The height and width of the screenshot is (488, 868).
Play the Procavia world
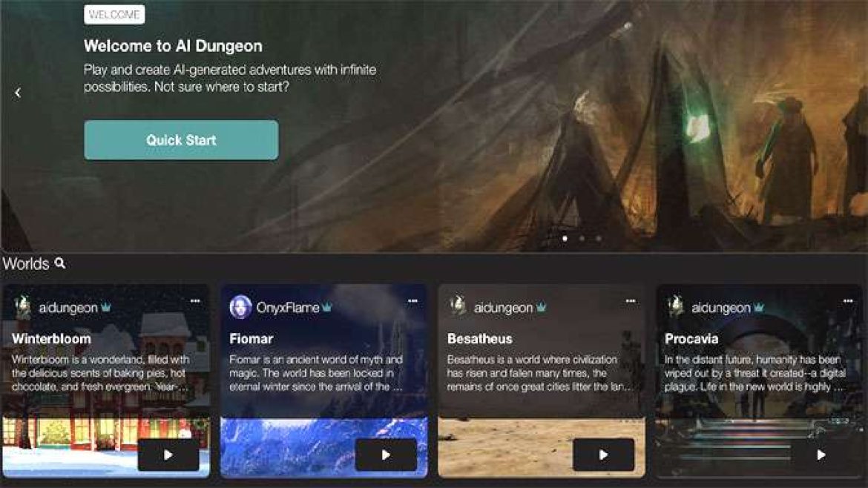821,455
